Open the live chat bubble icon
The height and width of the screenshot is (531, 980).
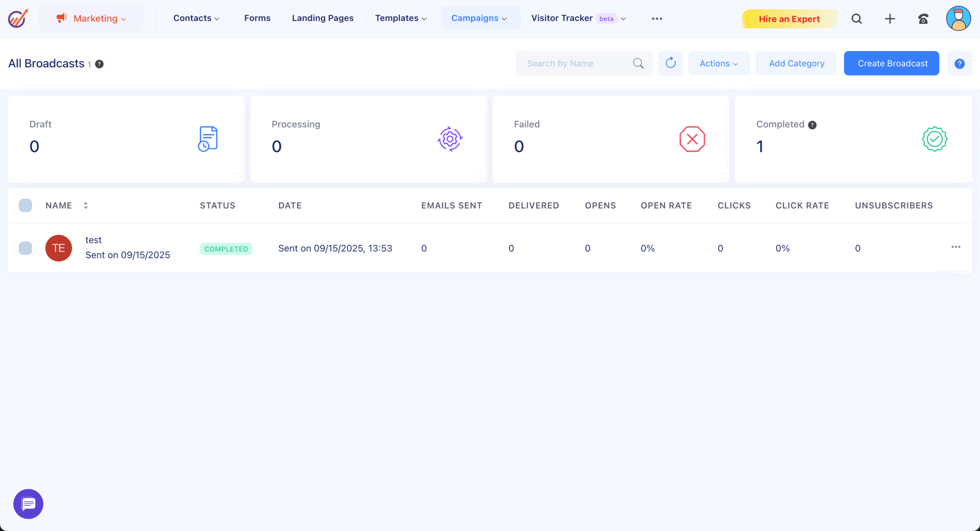point(28,504)
